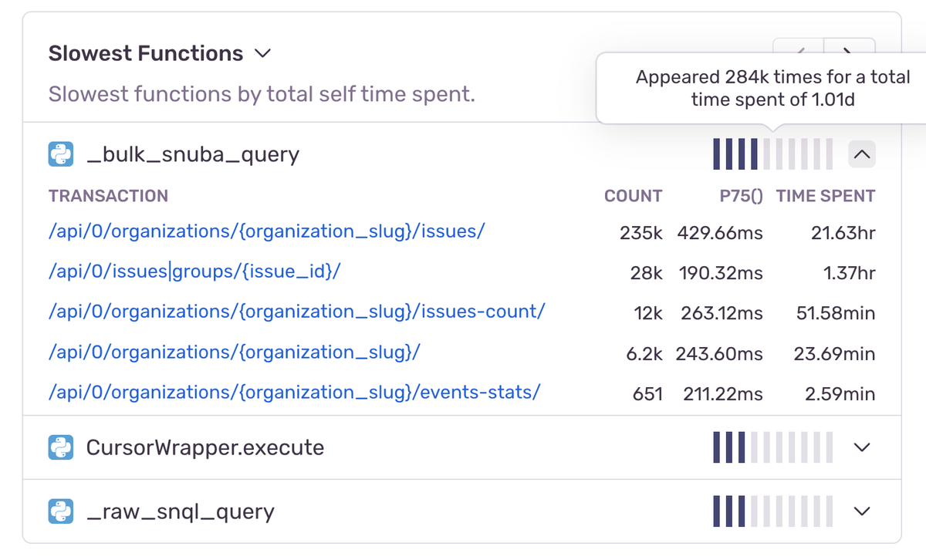
Task: Expand the CursorWrapper.execute row
Action: pos(862,447)
